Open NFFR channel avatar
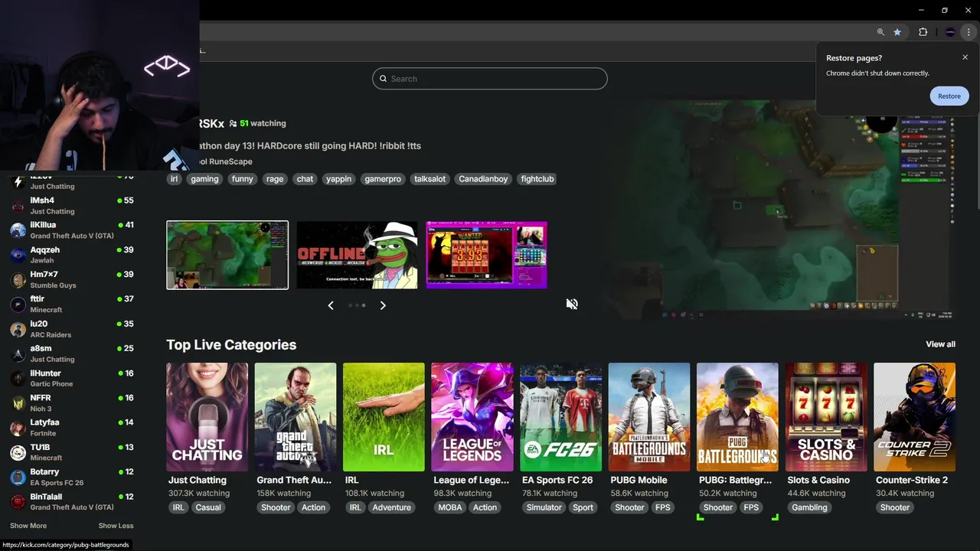Viewport: 980px width, 551px height. [18, 403]
